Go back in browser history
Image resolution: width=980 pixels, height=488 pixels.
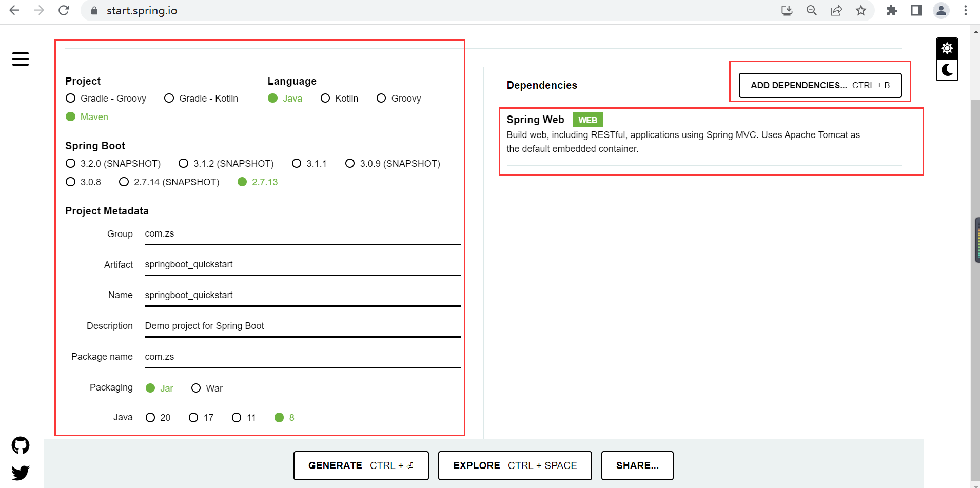point(14,10)
